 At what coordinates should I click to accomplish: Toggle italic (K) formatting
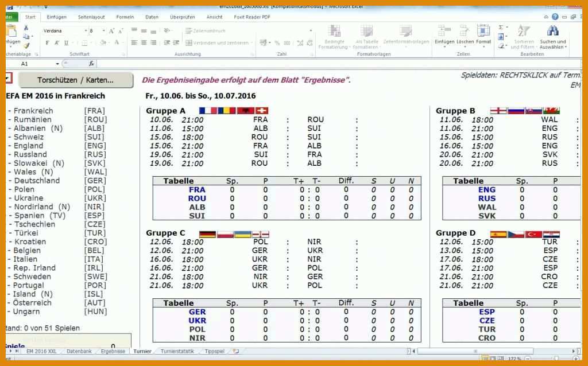pyautogui.click(x=57, y=42)
